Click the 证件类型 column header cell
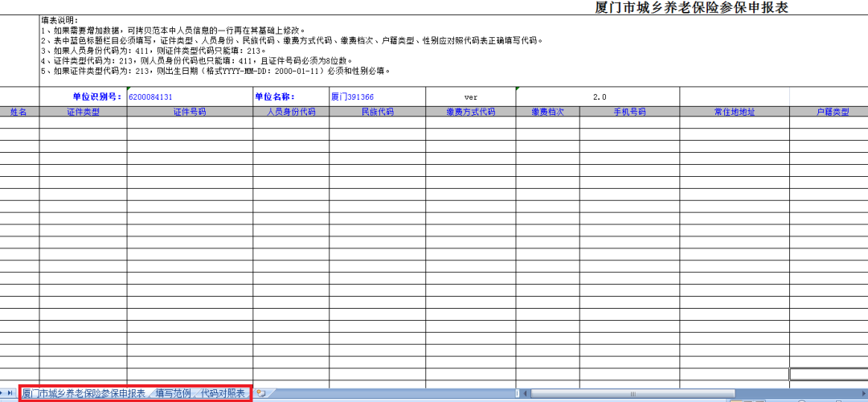 [83, 112]
